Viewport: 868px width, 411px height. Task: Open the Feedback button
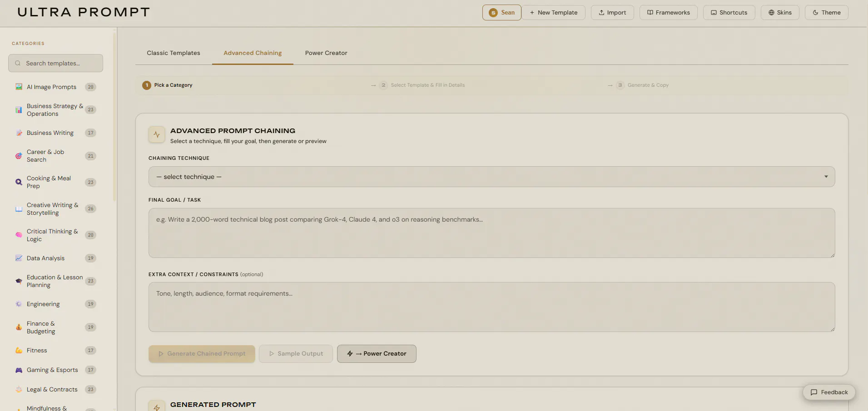tap(829, 392)
